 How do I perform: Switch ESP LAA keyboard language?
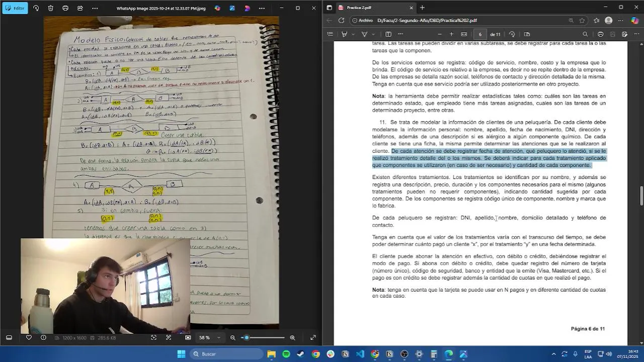[588, 354]
